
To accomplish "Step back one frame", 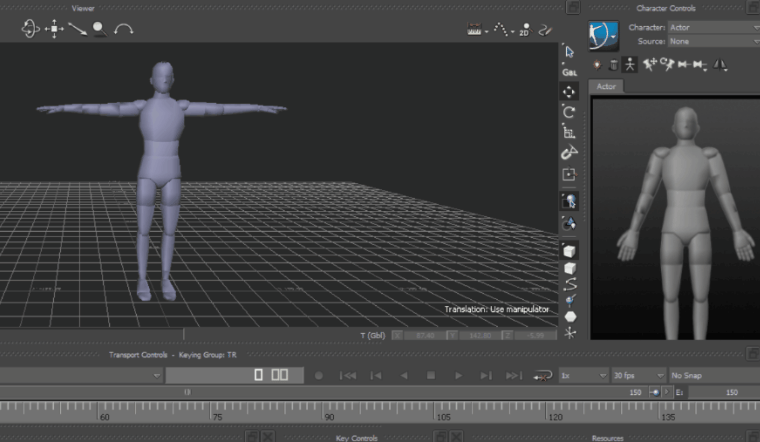I will 376,376.
